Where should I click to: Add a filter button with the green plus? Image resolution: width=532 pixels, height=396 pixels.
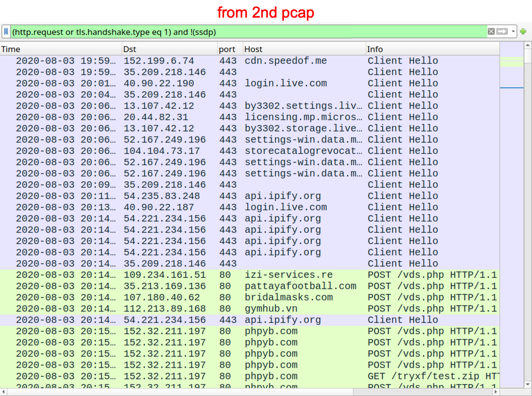tap(523, 31)
